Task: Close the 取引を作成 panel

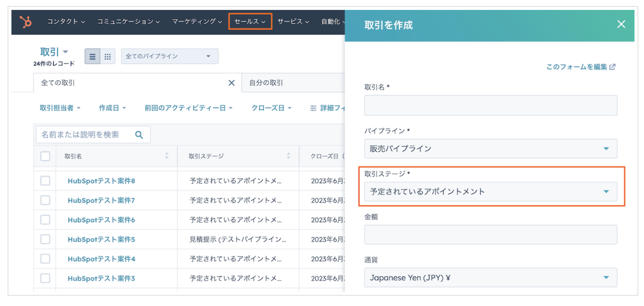Action: click(621, 24)
